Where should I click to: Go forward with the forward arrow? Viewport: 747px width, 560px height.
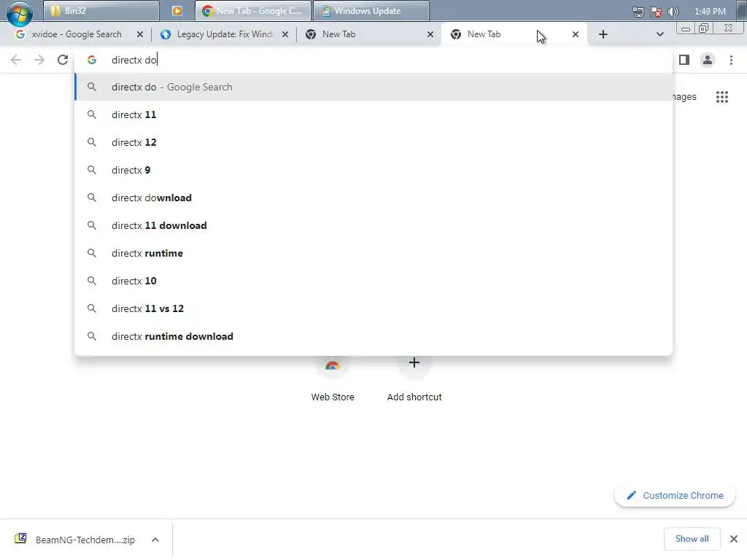(x=39, y=60)
